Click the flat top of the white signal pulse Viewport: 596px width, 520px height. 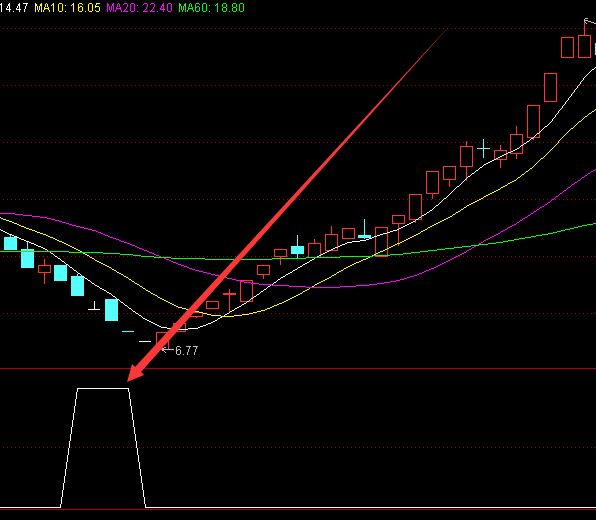click(x=103, y=388)
